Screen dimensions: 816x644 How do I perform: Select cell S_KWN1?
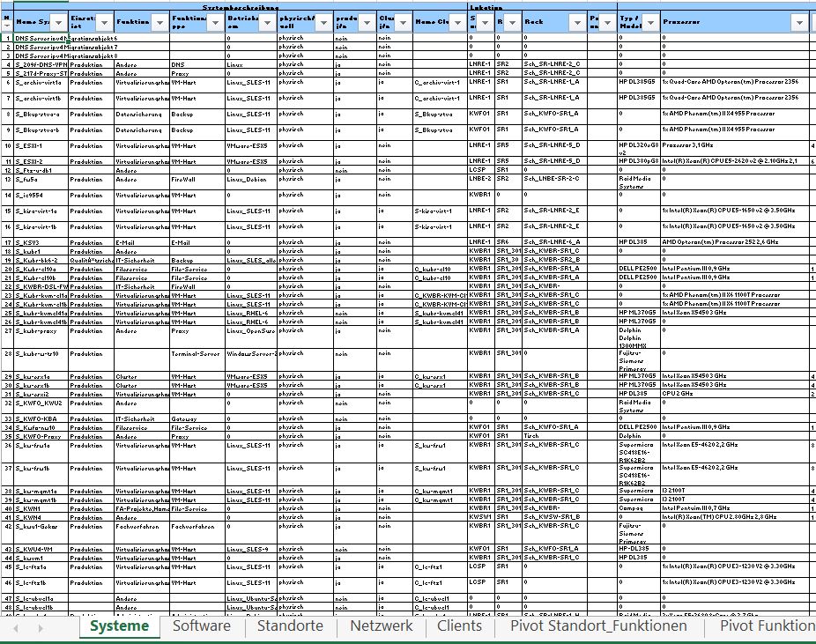[41, 508]
